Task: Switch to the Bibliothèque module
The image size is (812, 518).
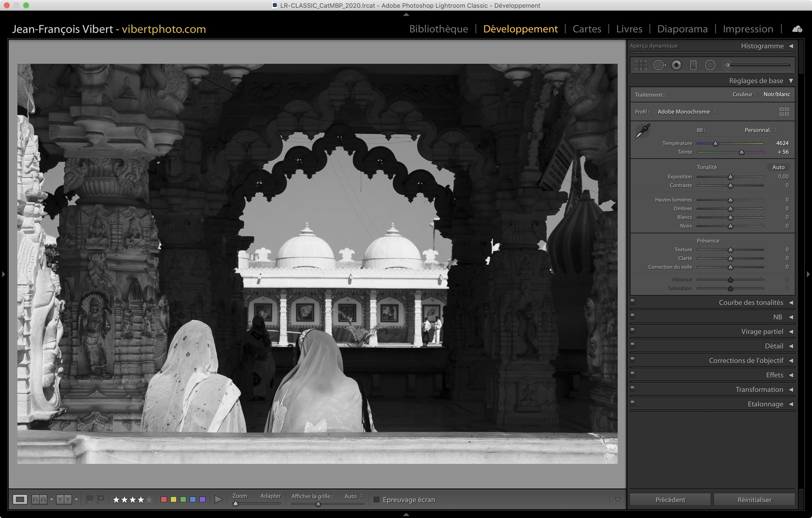Action: coord(438,29)
